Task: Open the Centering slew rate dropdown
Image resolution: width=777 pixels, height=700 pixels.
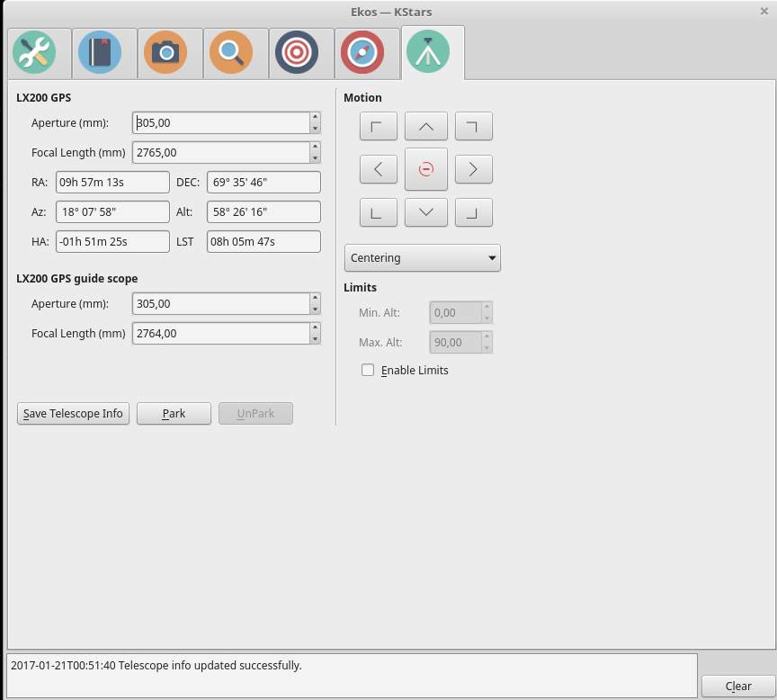Action: [x=423, y=258]
